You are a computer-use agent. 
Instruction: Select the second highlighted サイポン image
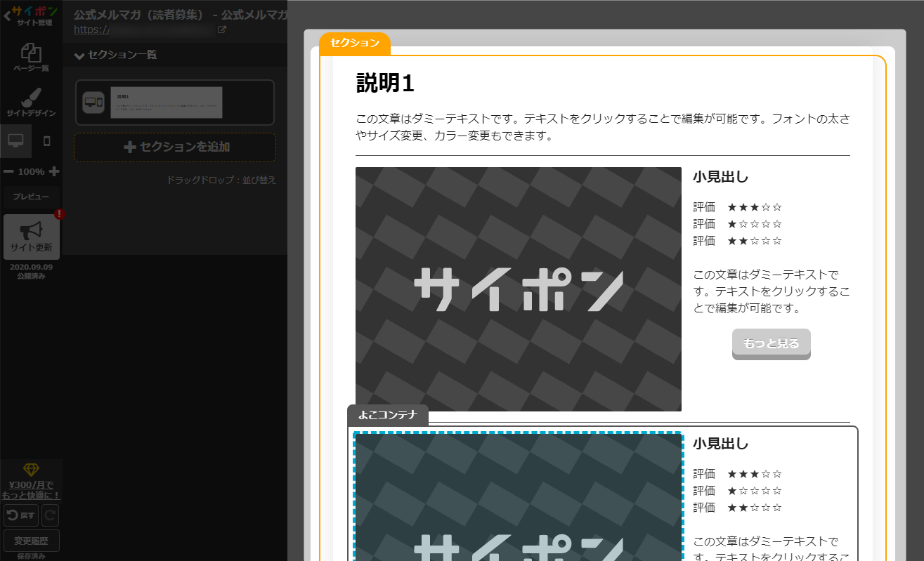[x=519, y=496]
